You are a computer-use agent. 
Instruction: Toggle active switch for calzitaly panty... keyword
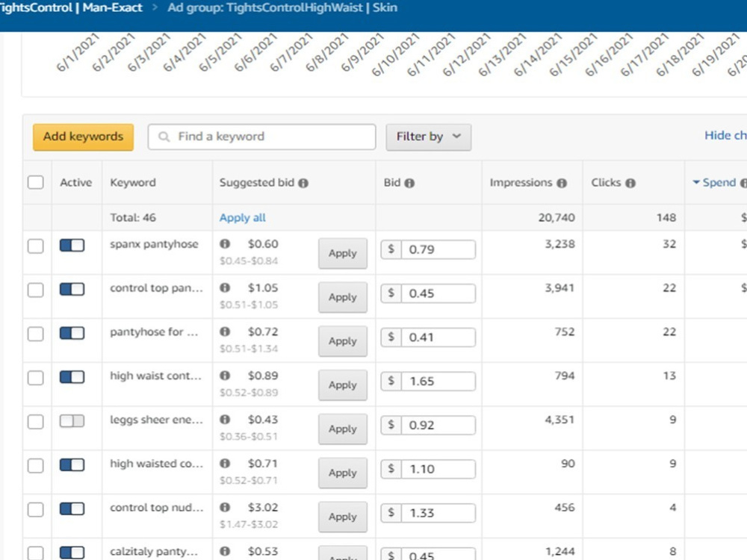click(x=72, y=553)
